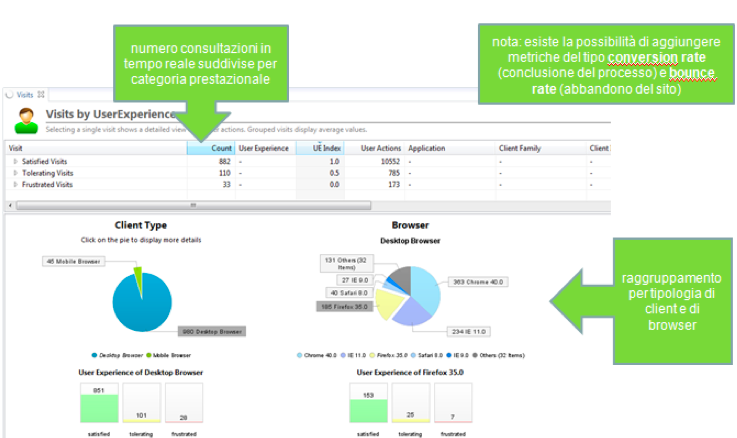Click the UE Index value 0.5

(x=334, y=173)
